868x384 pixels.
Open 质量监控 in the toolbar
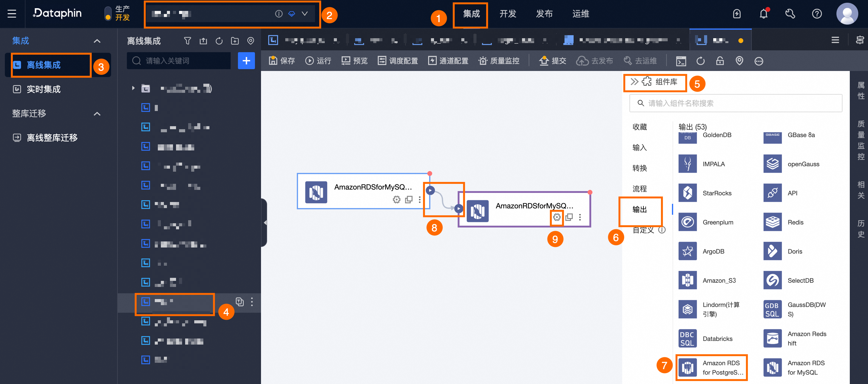tap(499, 61)
